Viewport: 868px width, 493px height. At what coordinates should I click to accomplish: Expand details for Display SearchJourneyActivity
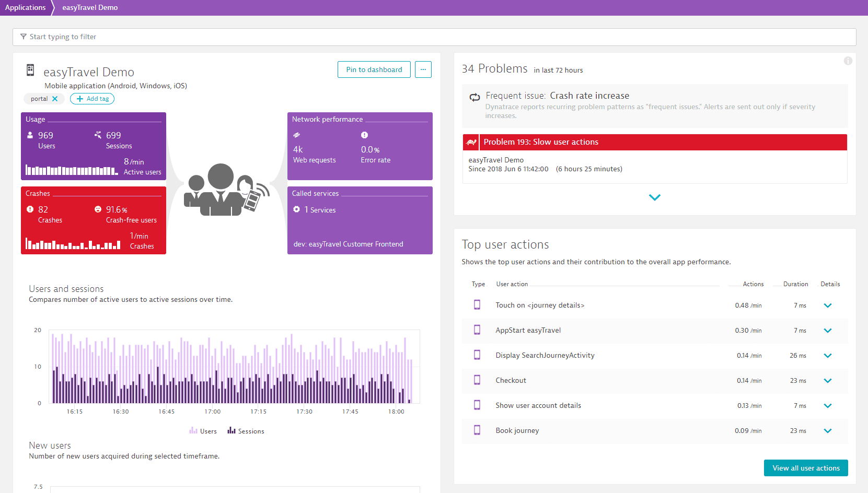pyautogui.click(x=828, y=356)
